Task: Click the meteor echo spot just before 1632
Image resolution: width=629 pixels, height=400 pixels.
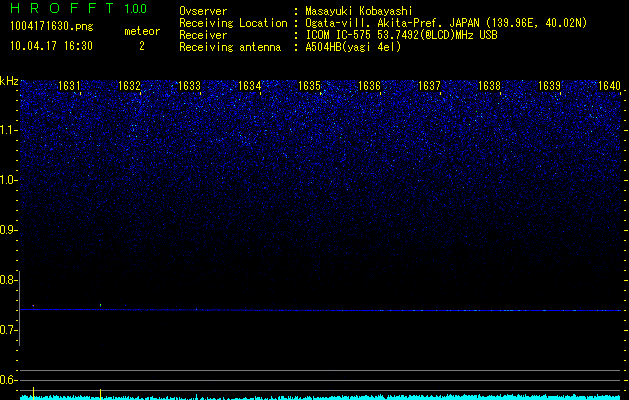Action: (100, 305)
